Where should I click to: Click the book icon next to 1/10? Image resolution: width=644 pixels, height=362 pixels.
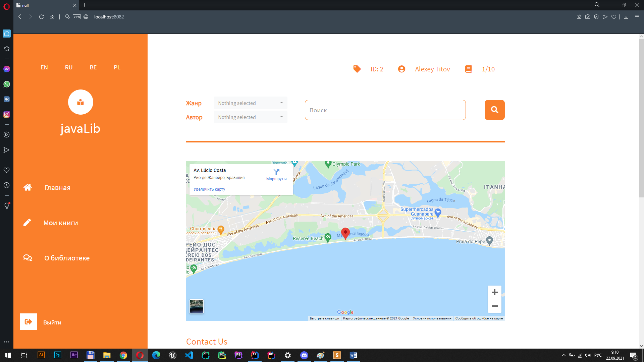468,69
